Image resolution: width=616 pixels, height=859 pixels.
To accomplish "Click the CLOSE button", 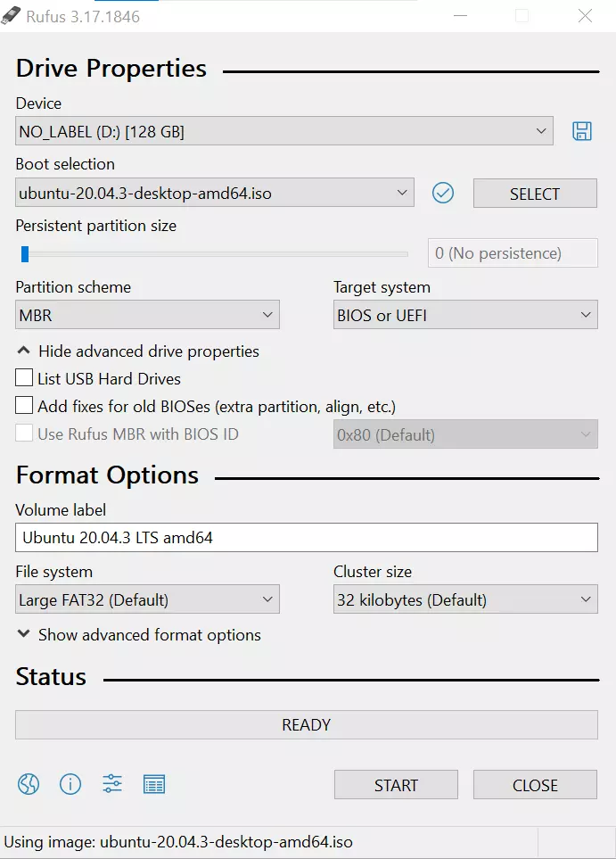I will tap(535, 785).
